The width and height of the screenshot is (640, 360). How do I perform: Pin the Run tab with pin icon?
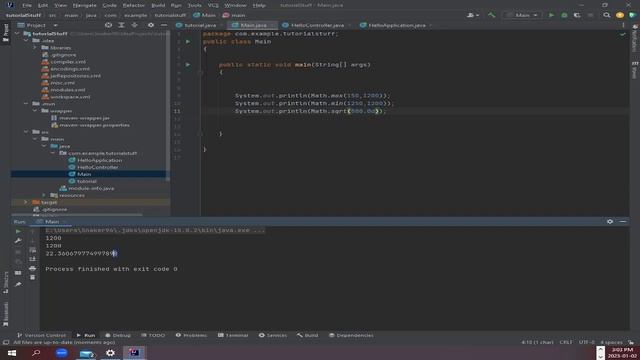pyautogui.click(x=18, y=284)
